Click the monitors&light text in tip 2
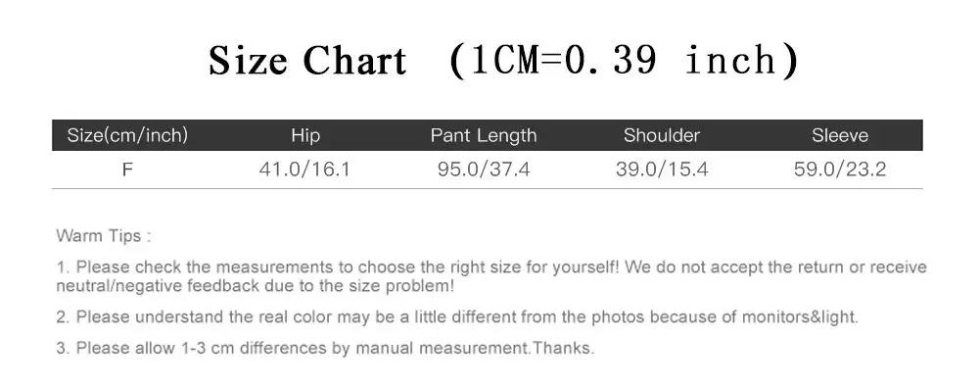The image size is (980, 387). click(x=800, y=317)
